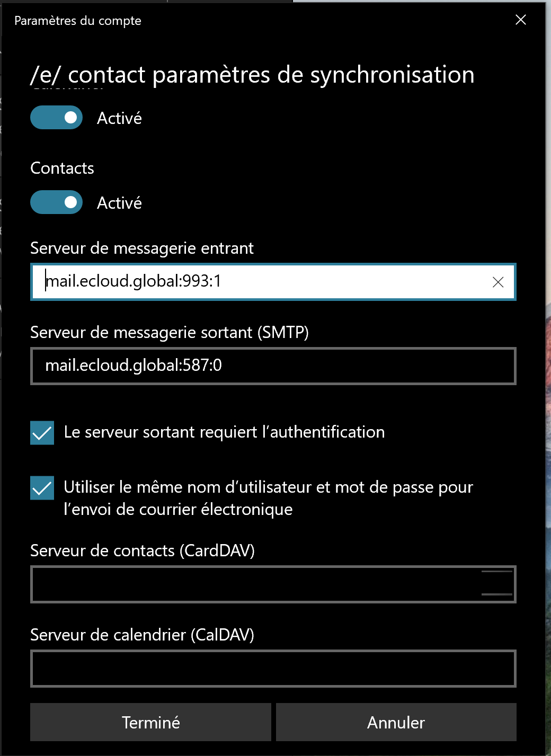Click the outgoing SMTP server field
Image resolution: width=551 pixels, height=756 pixels.
point(273,366)
